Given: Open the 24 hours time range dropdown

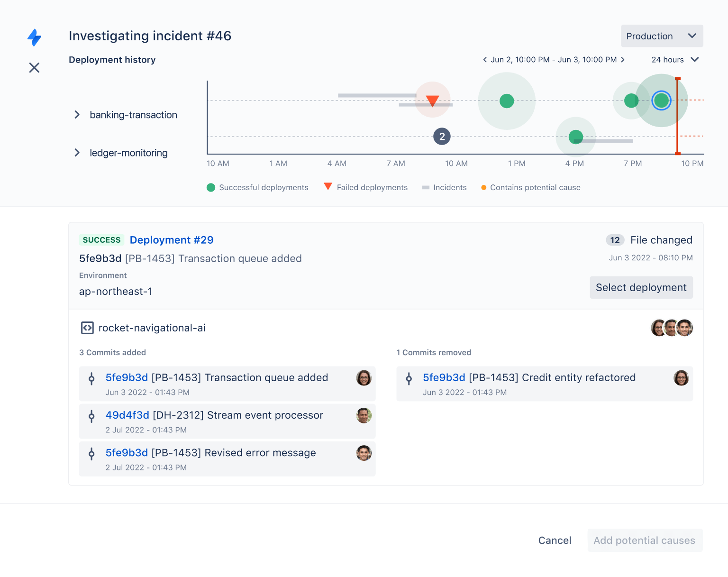Looking at the screenshot, I should click(675, 60).
